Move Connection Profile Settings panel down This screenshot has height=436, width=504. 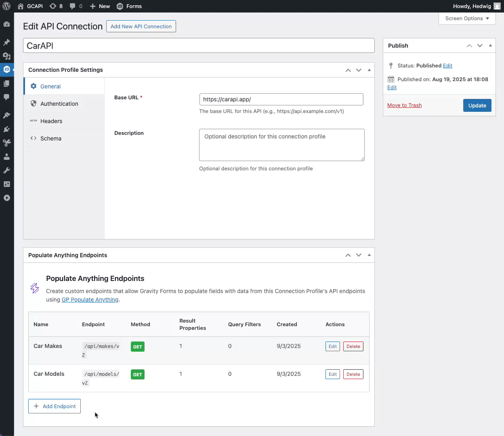pos(359,70)
